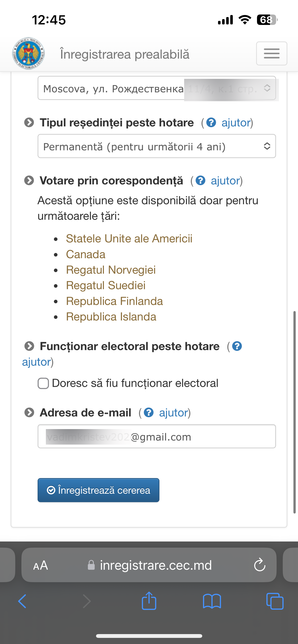Tap the CEC Moldova emblem logo

point(29,53)
